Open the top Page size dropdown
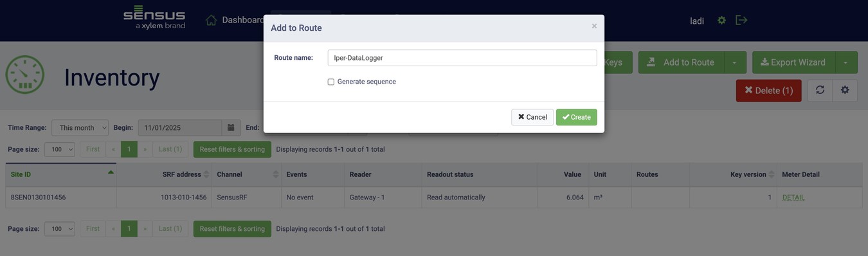Viewport: 868px width, 256px height. tap(60, 149)
